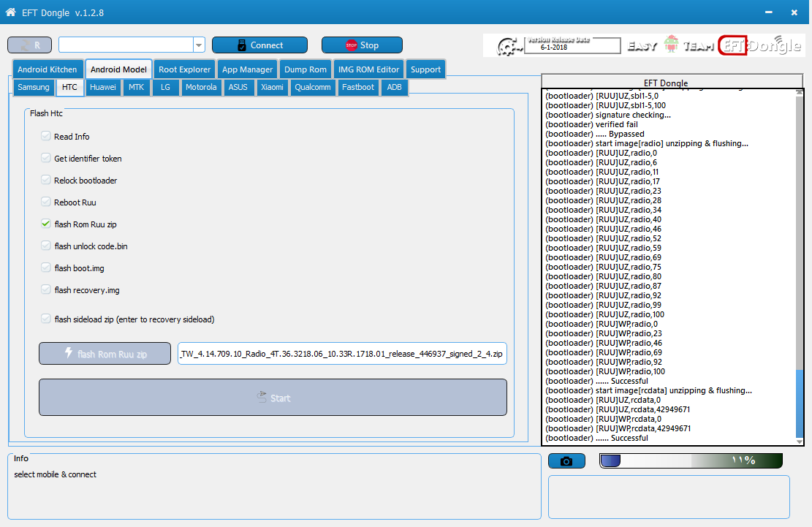
Task: Enable Relock bootloader checkbox
Action: click(x=45, y=180)
